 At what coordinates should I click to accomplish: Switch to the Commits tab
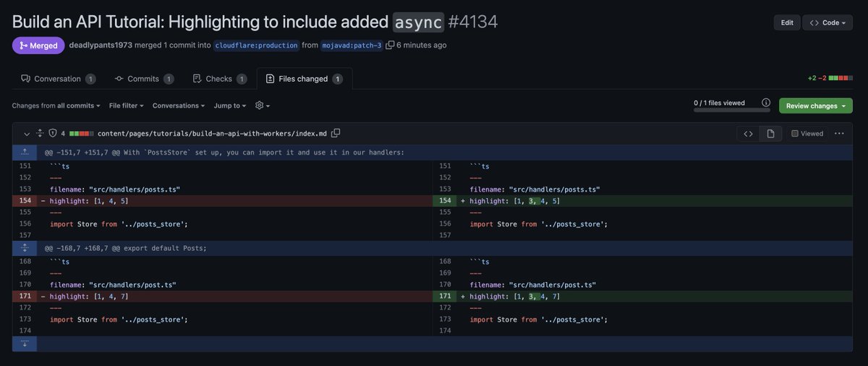point(144,79)
